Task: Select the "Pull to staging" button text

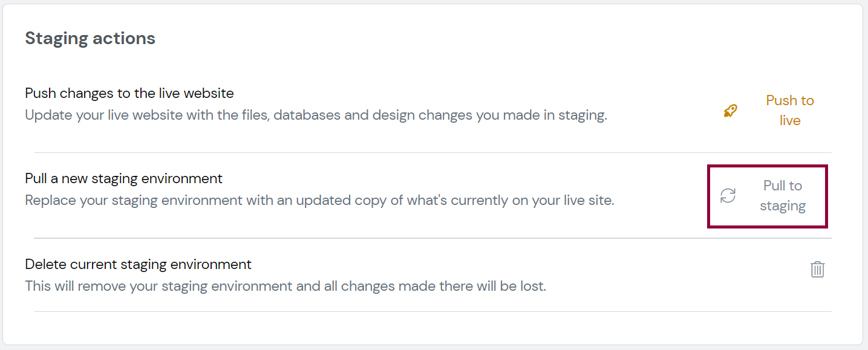Action: [783, 196]
